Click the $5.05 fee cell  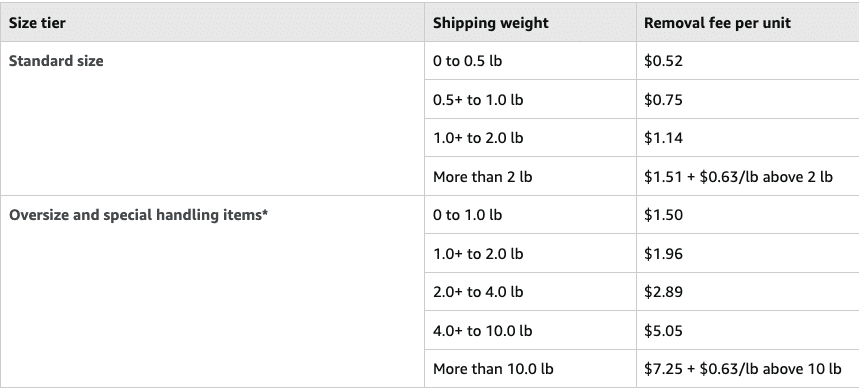pos(748,330)
